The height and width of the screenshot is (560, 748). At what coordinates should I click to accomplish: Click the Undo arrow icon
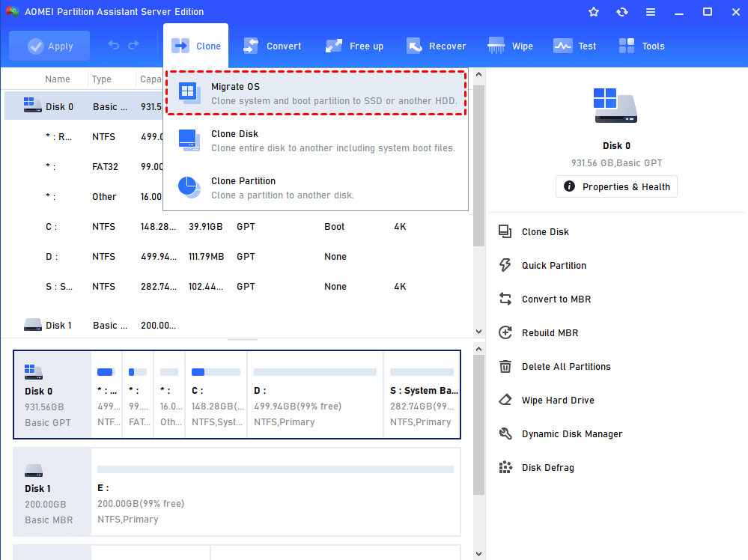(x=114, y=46)
